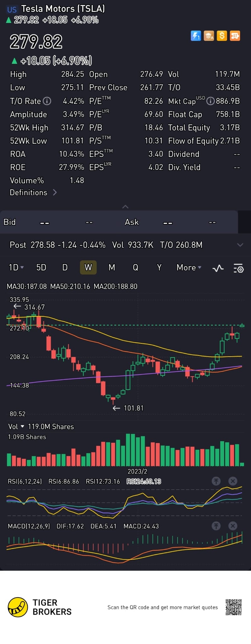Image resolution: width=251 pixels, height=644 pixels.
Task: Tap the orange ST badge icon
Action: point(235,36)
